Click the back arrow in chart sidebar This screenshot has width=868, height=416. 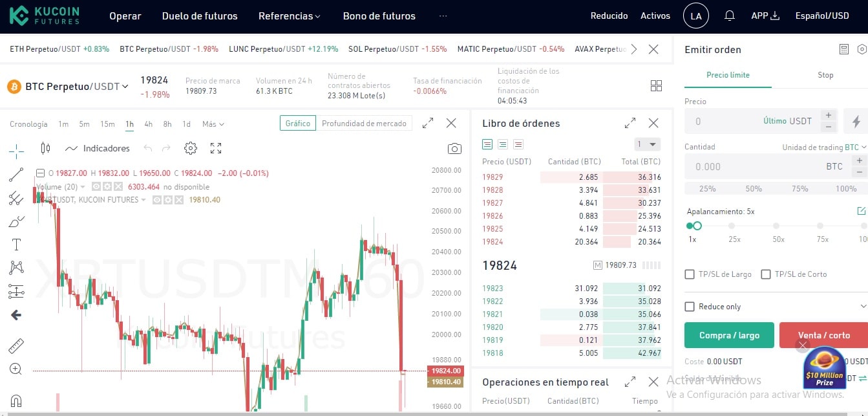pyautogui.click(x=16, y=315)
